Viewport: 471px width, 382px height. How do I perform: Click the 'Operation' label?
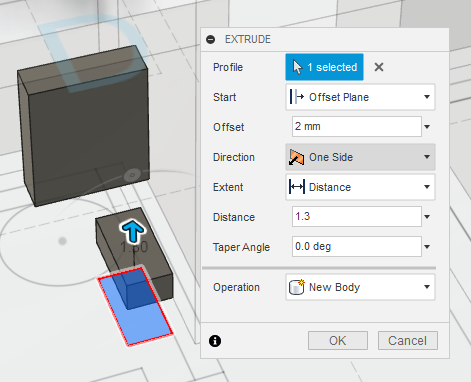pos(236,287)
